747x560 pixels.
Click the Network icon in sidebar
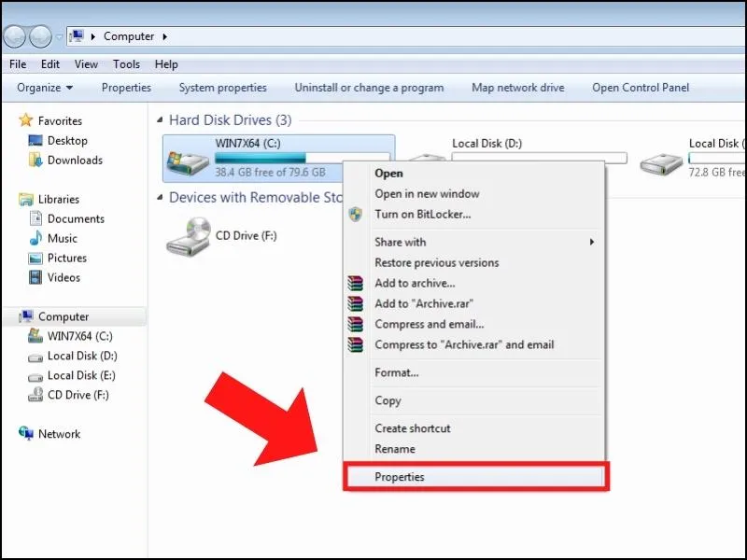[x=26, y=434]
